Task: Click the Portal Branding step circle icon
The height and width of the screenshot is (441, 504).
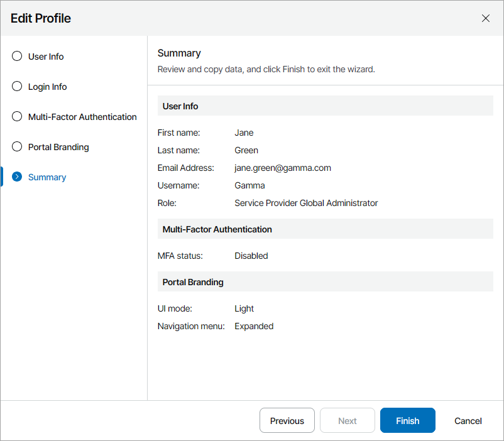Action: [17, 147]
